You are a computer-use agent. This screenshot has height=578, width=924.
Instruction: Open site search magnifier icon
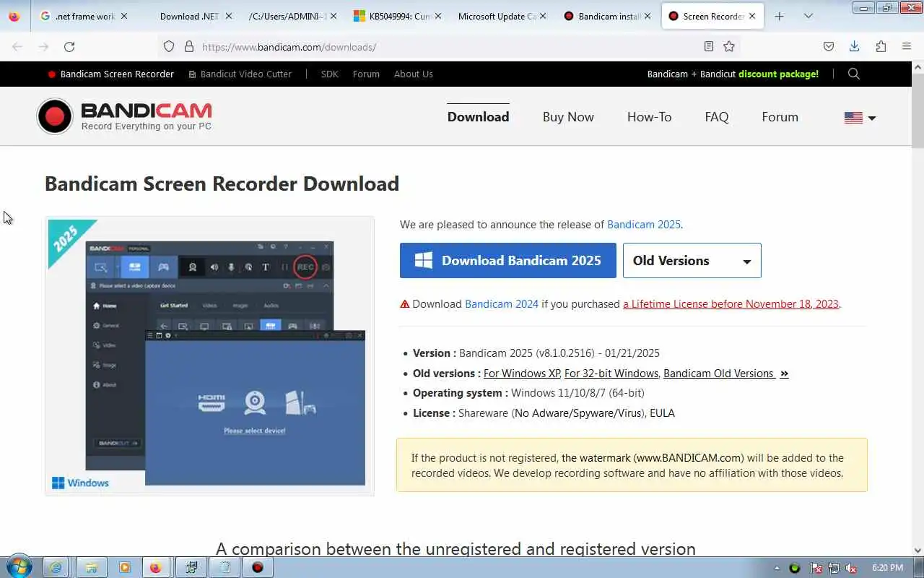[x=854, y=74]
